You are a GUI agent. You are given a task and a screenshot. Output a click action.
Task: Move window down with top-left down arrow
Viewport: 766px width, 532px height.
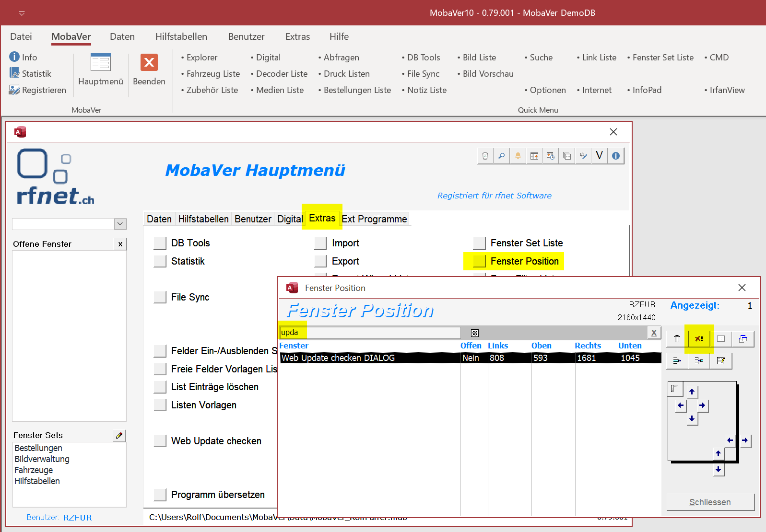(x=692, y=418)
